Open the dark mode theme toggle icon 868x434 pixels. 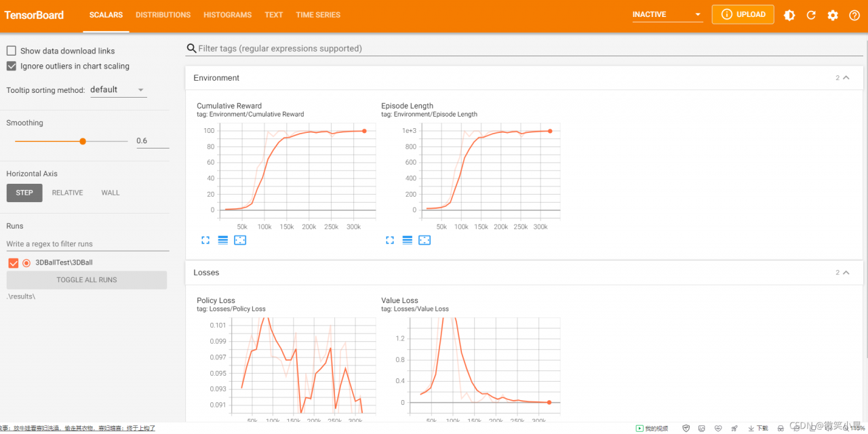(x=789, y=15)
